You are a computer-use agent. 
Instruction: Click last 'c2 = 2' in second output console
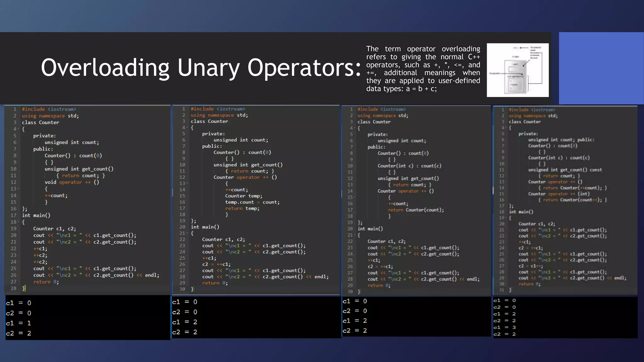pyautogui.click(x=185, y=332)
